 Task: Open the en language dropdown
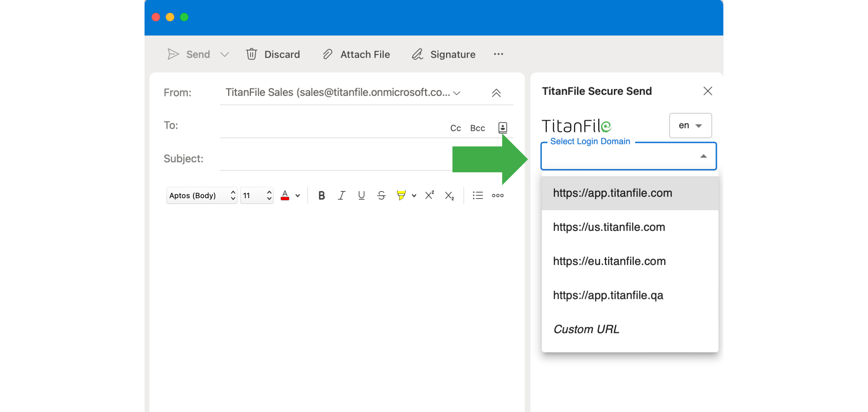click(x=690, y=126)
